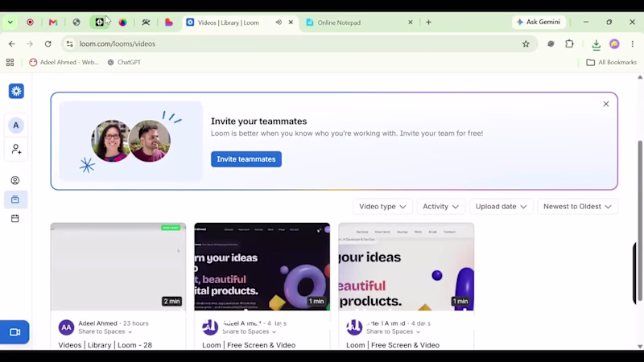Image resolution: width=644 pixels, height=362 pixels.
Task: Open the Gmail pinned tab
Action: pyautogui.click(x=53, y=23)
